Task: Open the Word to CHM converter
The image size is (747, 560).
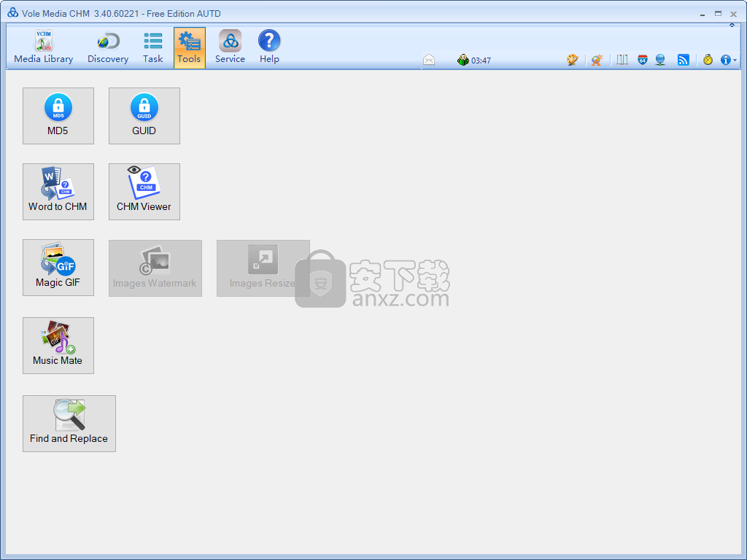Action: tap(58, 192)
